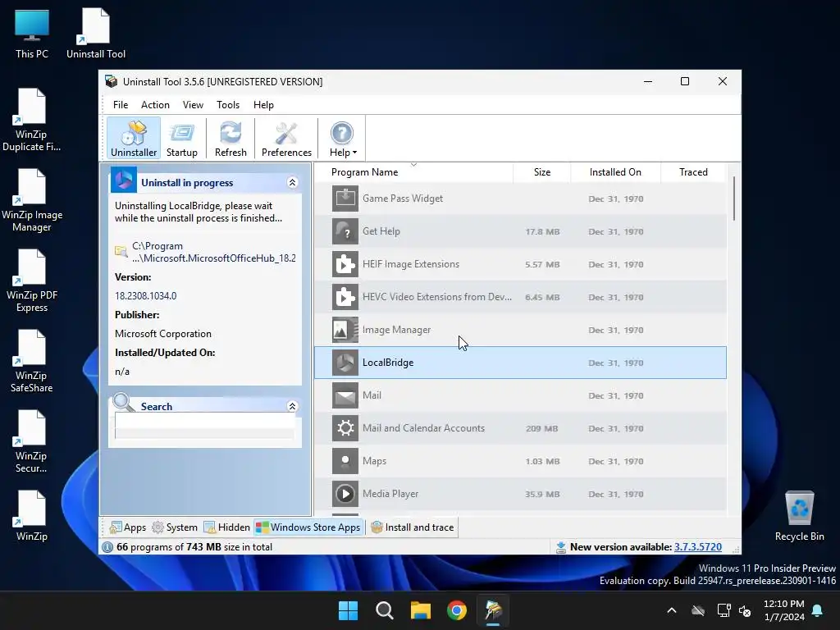Click the LocalBridge program name text
The width and height of the screenshot is (840, 630).
pyautogui.click(x=388, y=363)
